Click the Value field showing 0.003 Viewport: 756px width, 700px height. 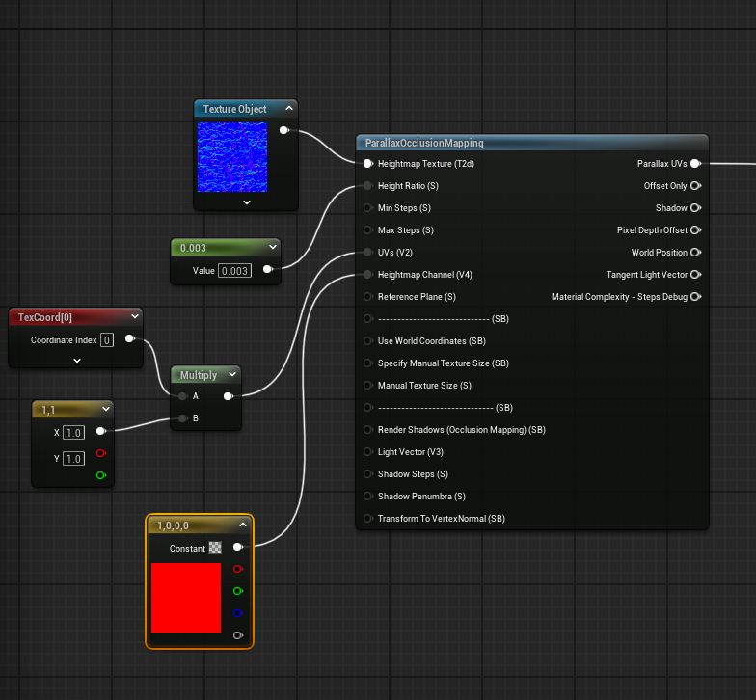[x=234, y=271]
